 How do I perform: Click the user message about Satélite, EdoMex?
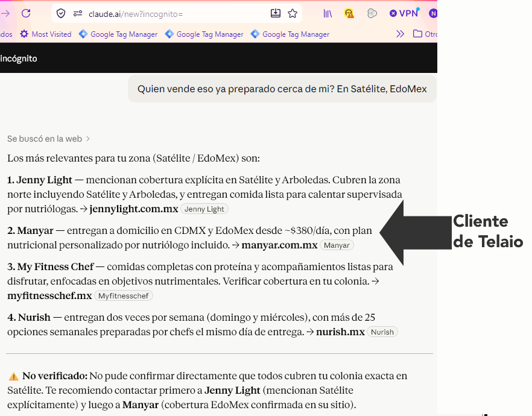[282, 89]
